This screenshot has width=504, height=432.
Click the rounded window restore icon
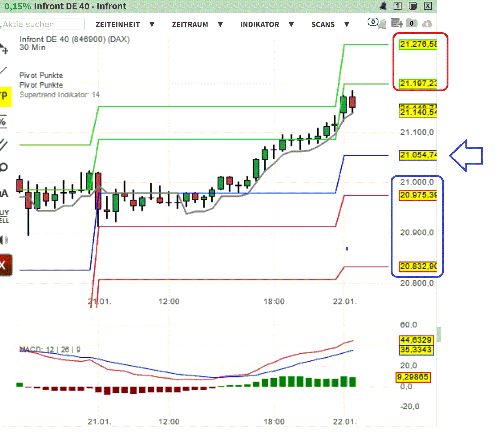[x=413, y=6]
